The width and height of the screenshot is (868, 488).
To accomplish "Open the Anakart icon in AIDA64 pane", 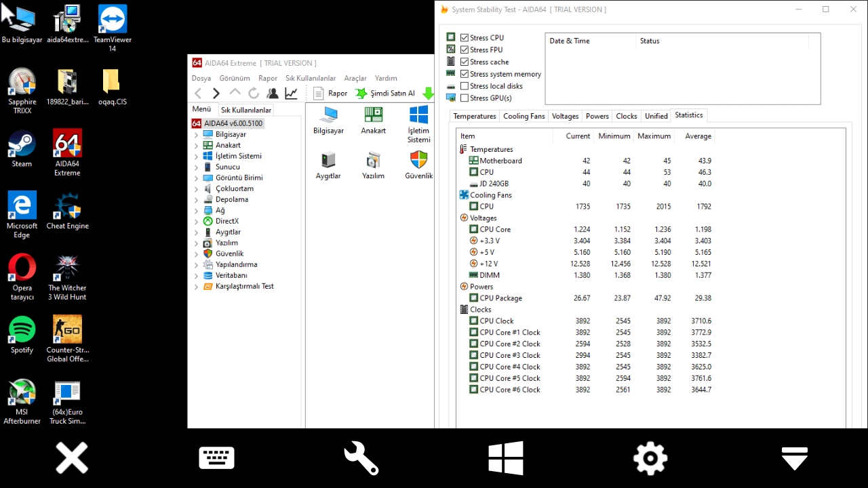I will 374,120.
